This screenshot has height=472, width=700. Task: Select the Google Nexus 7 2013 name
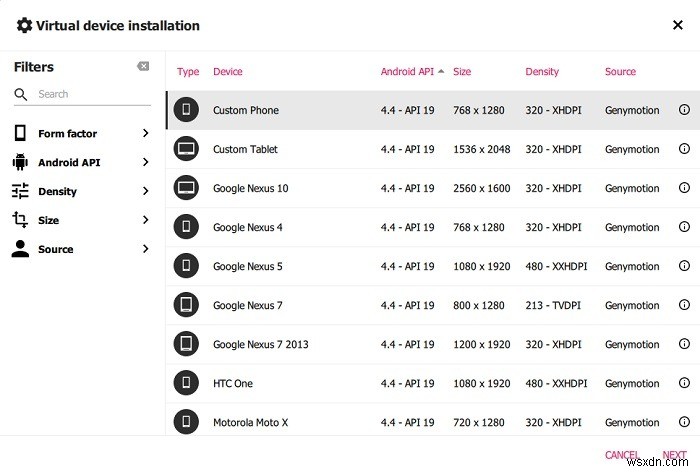(x=261, y=344)
